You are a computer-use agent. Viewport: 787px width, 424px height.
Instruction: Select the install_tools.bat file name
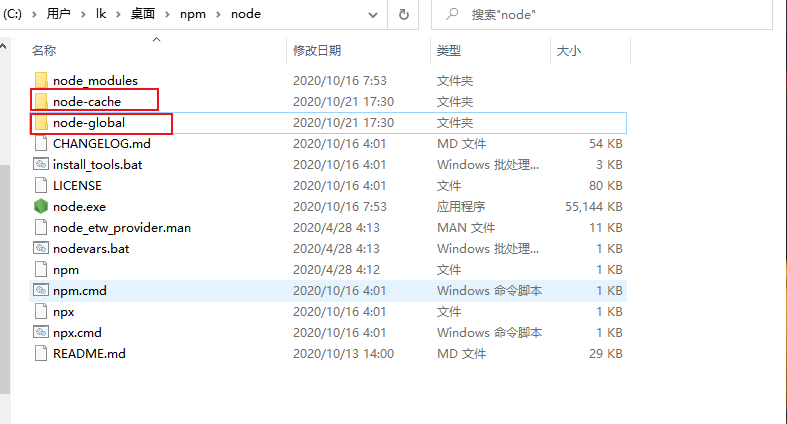tap(97, 165)
